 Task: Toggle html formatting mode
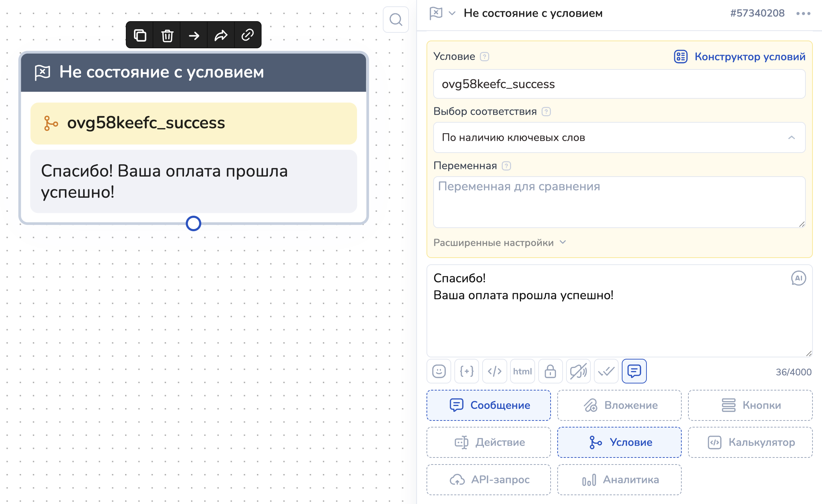point(522,371)
